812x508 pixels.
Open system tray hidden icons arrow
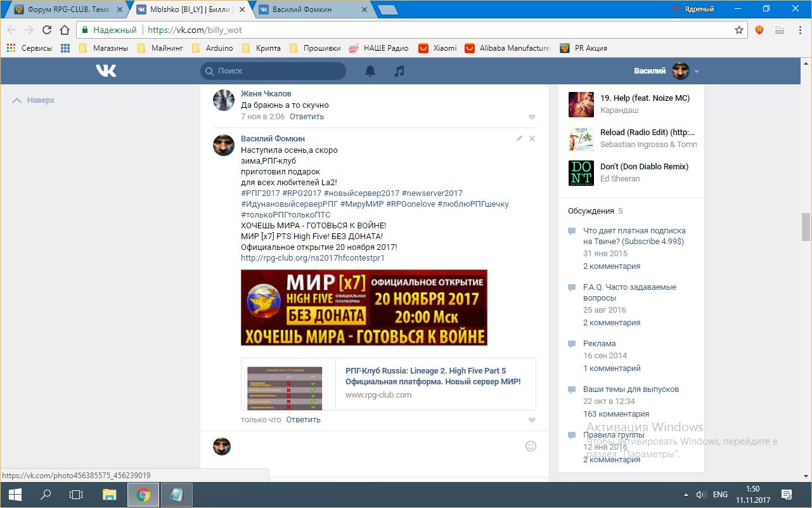686,495
